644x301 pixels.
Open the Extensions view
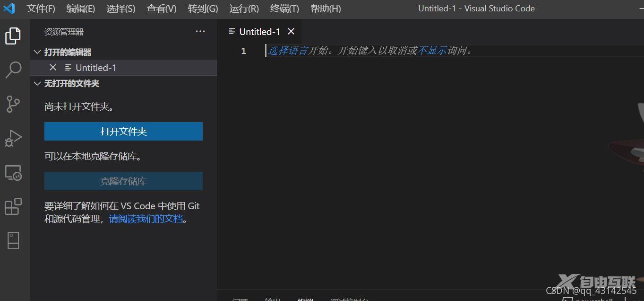coord(13,206)
